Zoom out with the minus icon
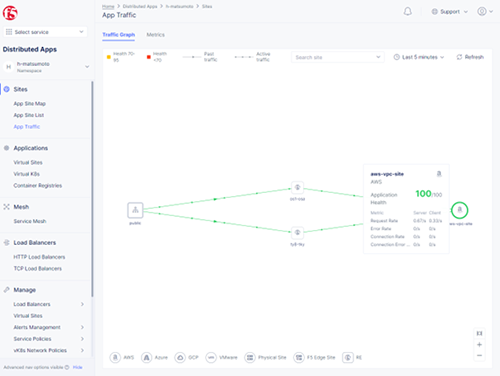This screenshot has height=376, width=500. [x=479, y=355]
